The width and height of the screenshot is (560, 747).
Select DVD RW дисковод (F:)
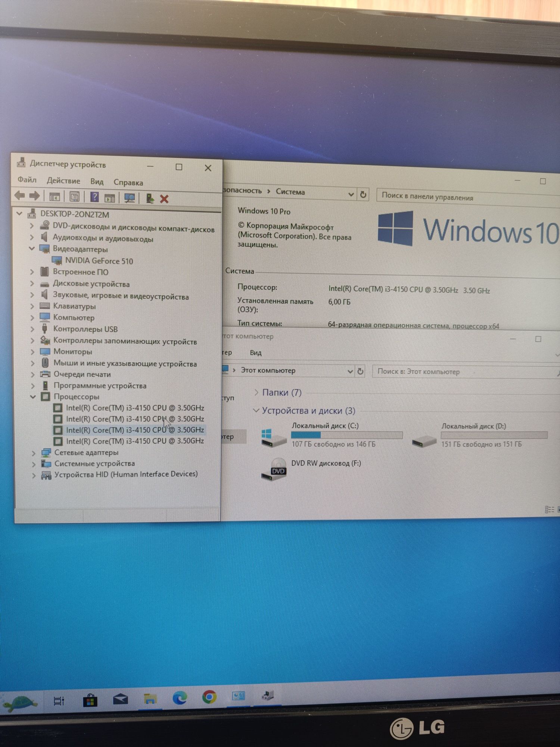coord(311,469)
